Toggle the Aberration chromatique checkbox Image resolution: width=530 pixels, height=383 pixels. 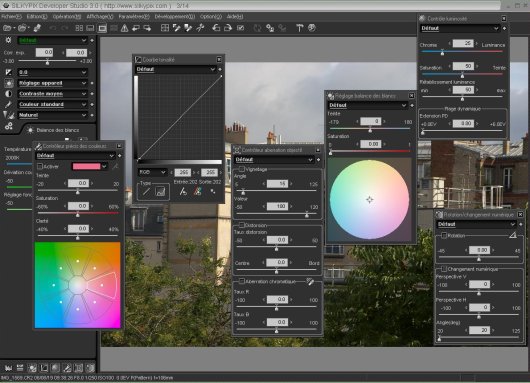(242, 281)
